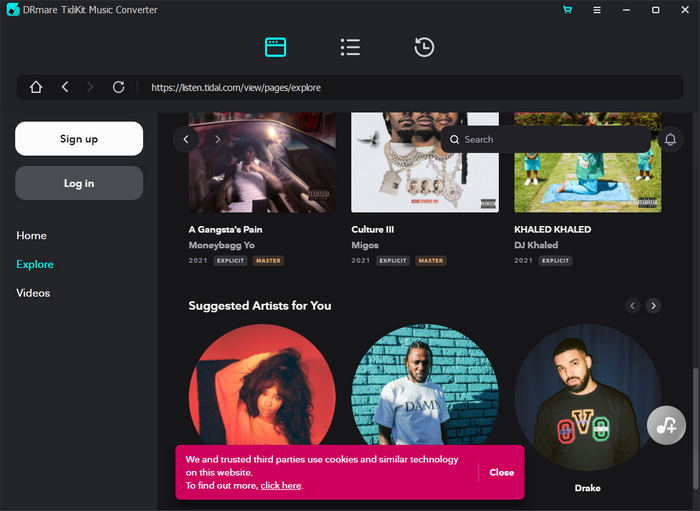Switch to the built-in browser tab icon
Screen dimensions: 700x511
tap(275, 47)
